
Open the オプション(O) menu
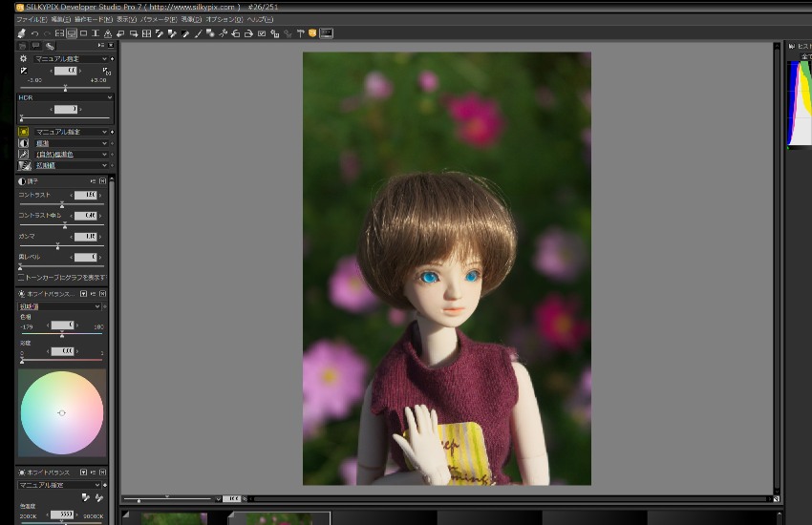tap(224, 19)
